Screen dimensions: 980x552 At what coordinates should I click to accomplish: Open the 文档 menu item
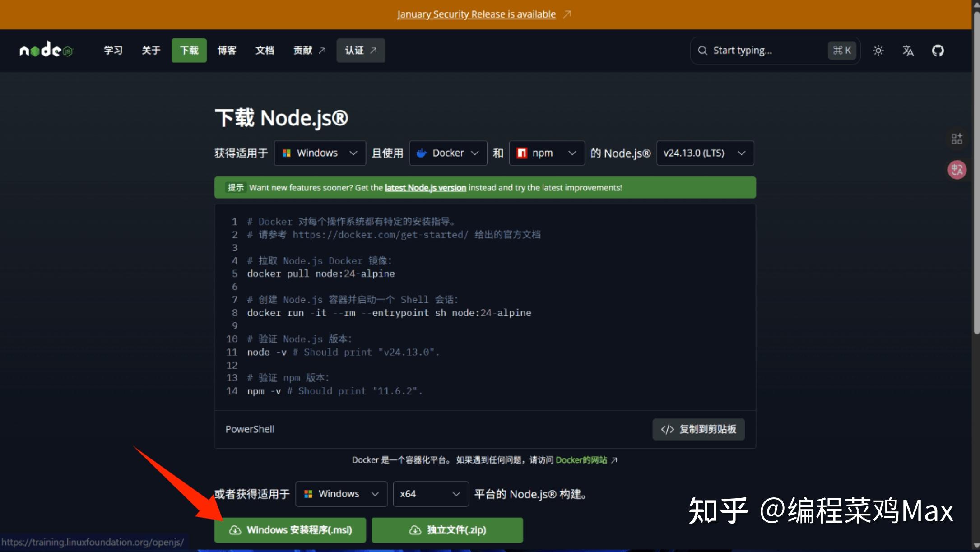pos(265,50)
